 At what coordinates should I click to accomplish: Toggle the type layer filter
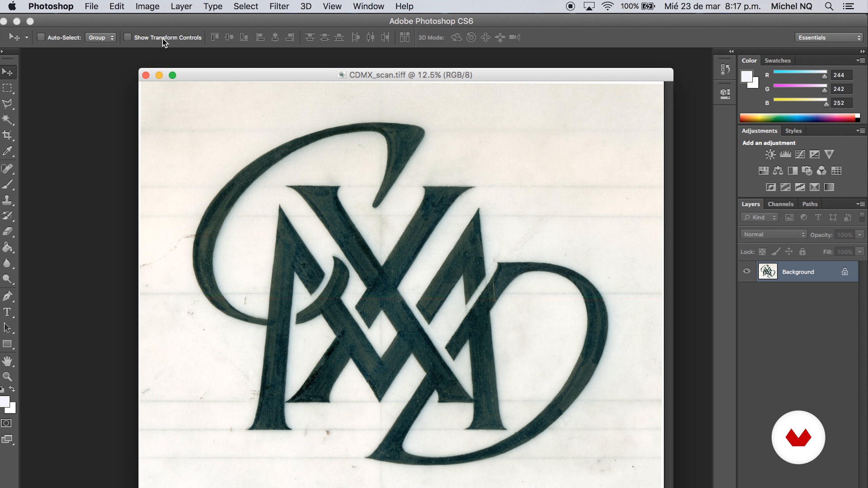(818, 217)
